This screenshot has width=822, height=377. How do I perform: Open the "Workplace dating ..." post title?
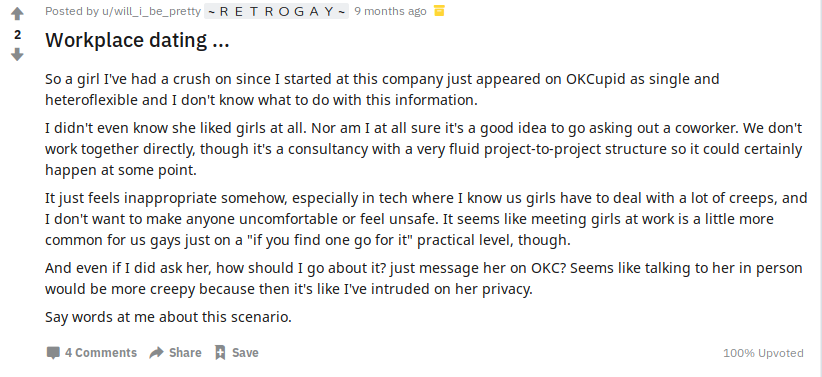point(137,40)
